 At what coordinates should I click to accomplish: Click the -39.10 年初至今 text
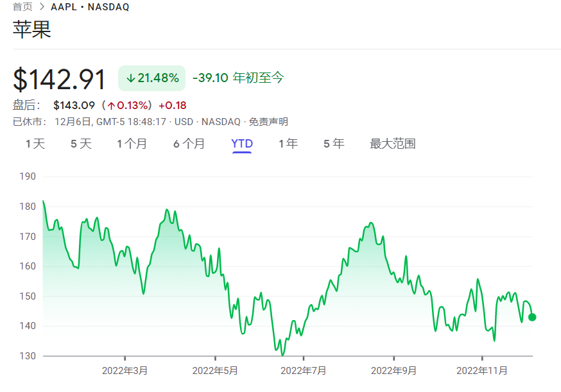[238, 78]
